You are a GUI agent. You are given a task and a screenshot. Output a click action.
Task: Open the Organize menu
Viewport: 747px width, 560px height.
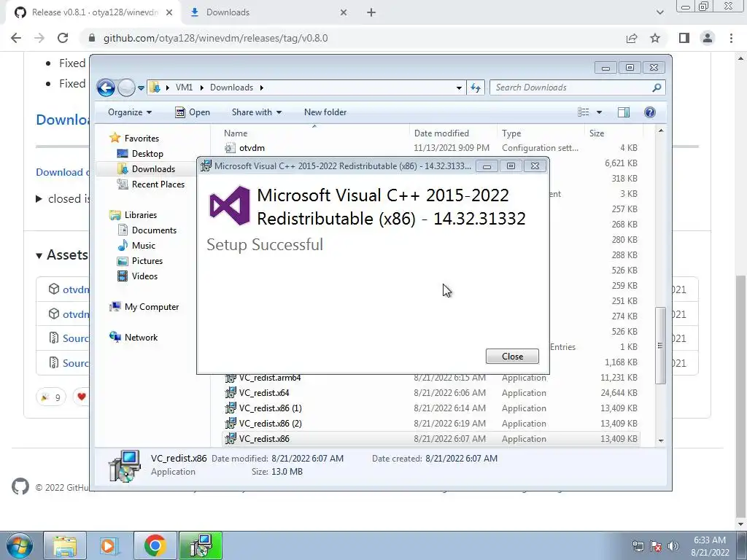[x=130, y=112]
